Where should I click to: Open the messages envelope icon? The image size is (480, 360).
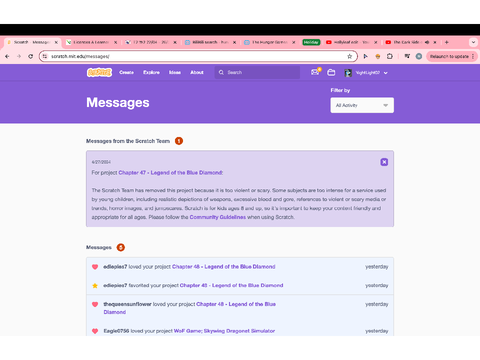(x=315, y=72)
